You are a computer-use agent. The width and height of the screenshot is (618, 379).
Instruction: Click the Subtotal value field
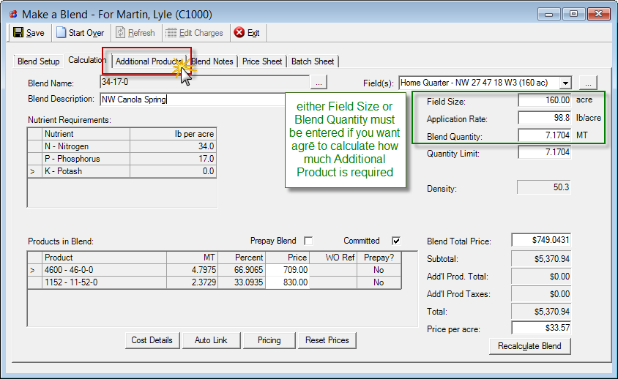tap(541, 259)
